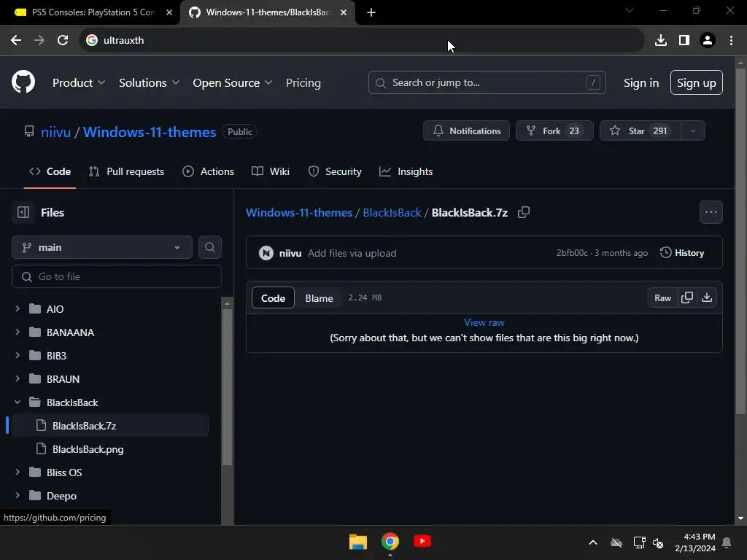Go back with browser back arrow
747x560 pixels.
tap(16, 41)
